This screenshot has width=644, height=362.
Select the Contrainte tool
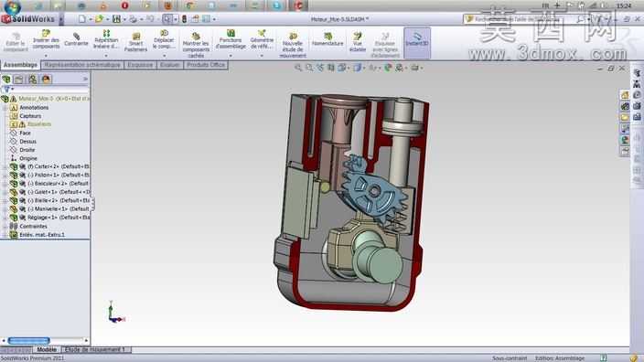click(76, 40)
